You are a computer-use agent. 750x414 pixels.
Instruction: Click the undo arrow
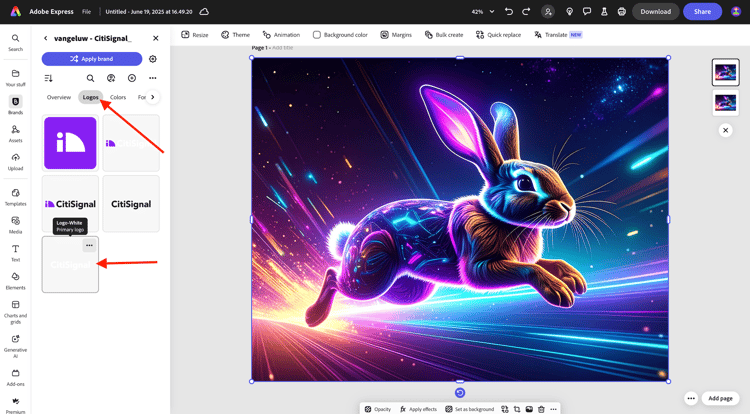[x=509, y=11]
